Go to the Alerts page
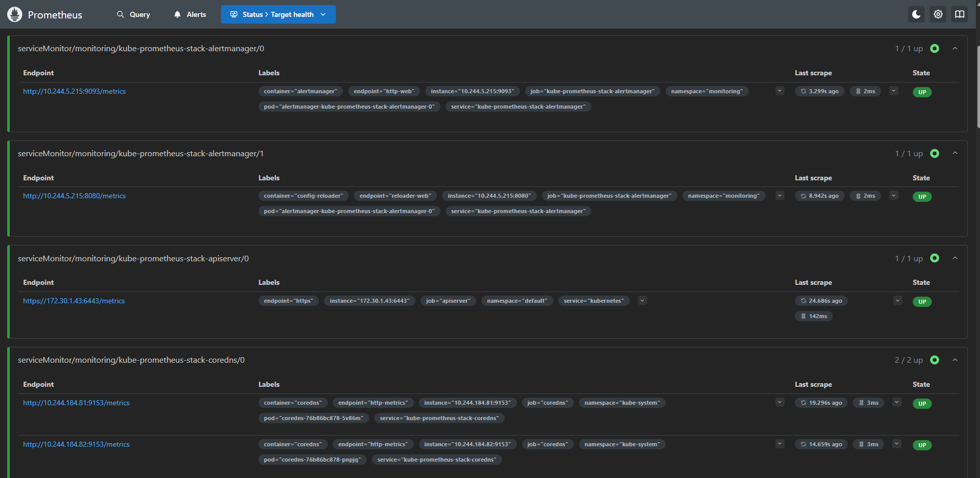This screenshot has height=478, width=980. tap(190, 14)
